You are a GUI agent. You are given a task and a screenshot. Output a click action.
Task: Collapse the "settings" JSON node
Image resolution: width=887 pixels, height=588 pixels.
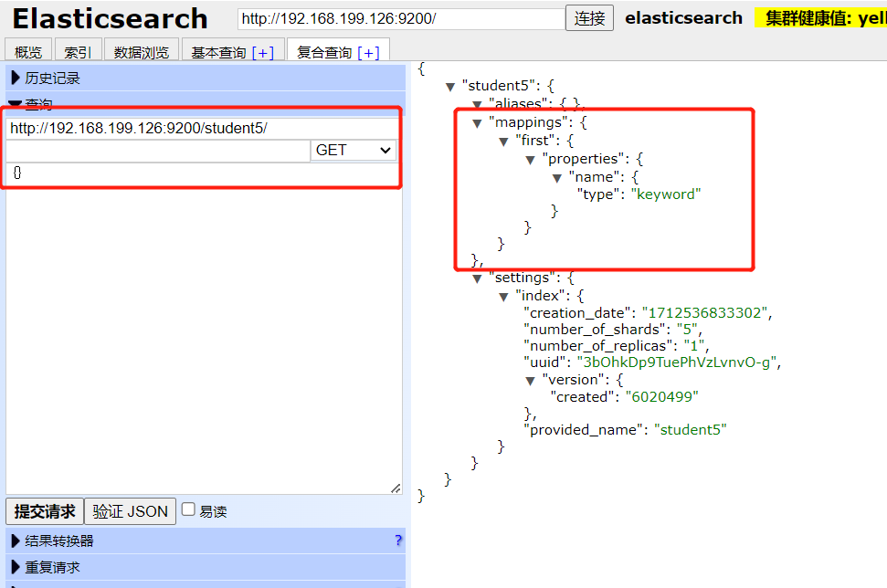click(x=477, y=278)
